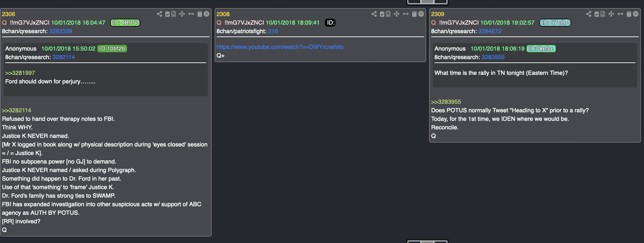Click timestamp 10/01/2018 18:06:19
The width and height of the screenshot is (644, 243).
(498, 49)
